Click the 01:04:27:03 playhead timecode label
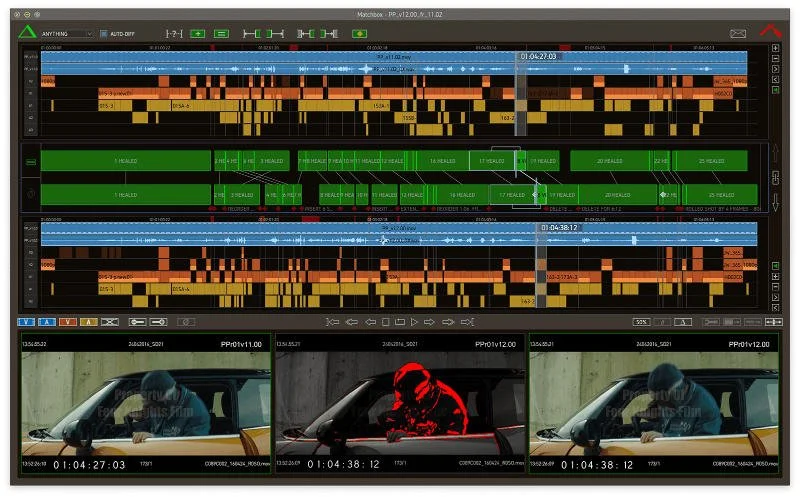 [539, 56]
